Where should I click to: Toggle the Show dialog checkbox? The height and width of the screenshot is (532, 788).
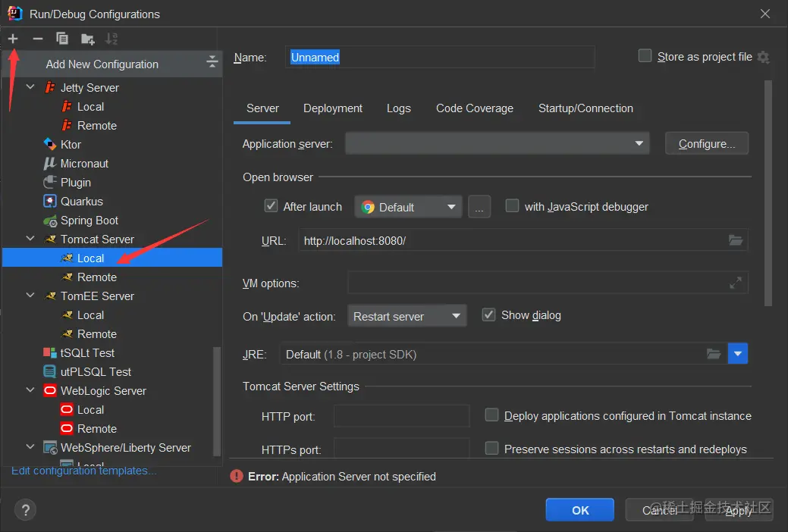click(488, 315)
